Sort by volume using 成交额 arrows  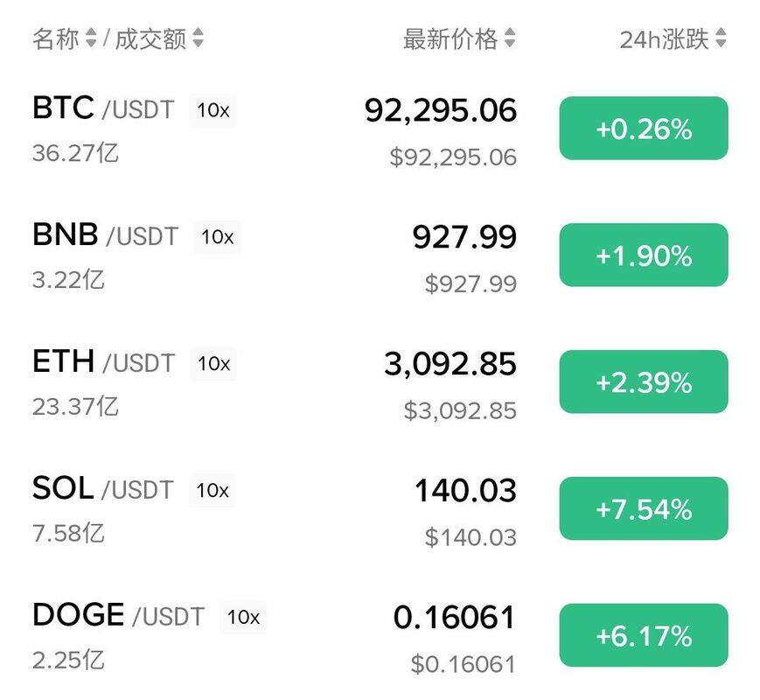pyautogui.click(x=198, y=38)
